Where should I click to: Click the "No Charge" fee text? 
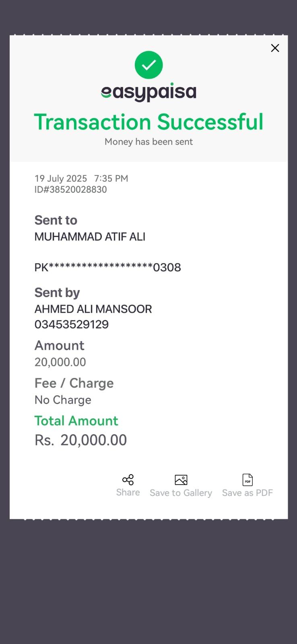[63, 400]
